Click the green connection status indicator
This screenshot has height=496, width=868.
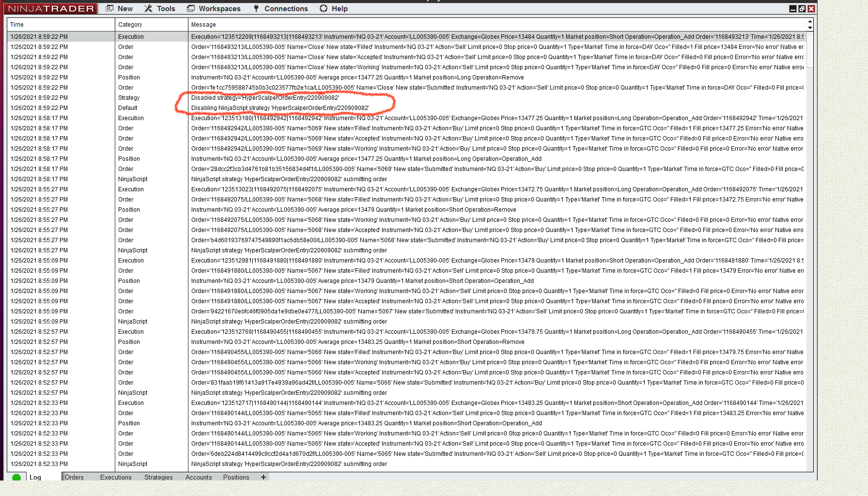pyautogui.click(x=16, y=478)
